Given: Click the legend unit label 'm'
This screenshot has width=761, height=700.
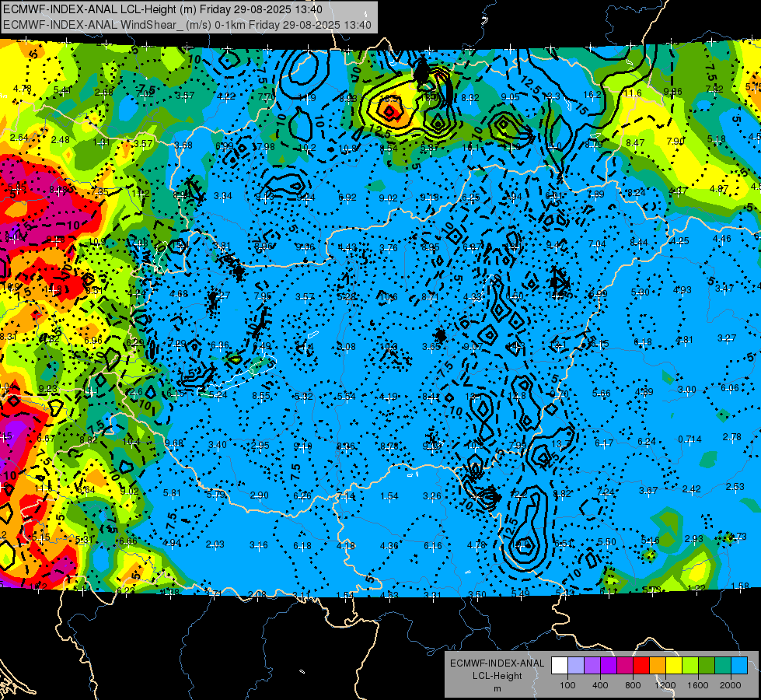Looking at the screenshot, I should pyautogui.click(x=497, y=689).
